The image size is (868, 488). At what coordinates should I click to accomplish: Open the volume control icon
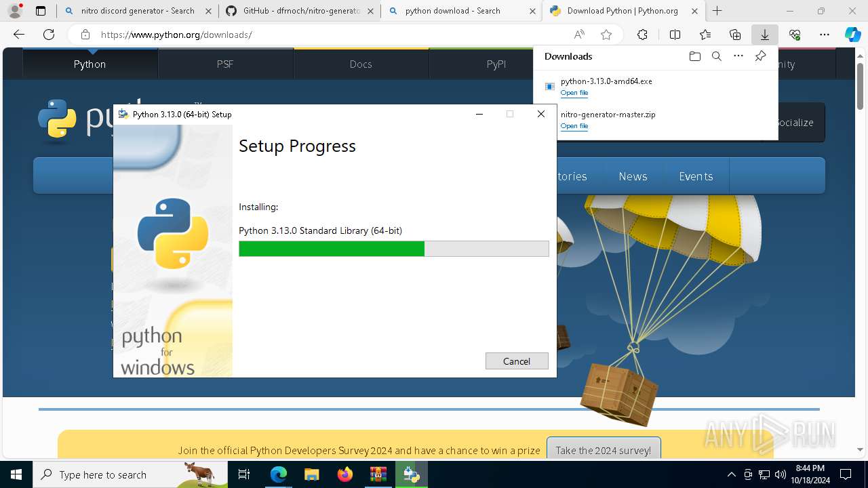781,474
